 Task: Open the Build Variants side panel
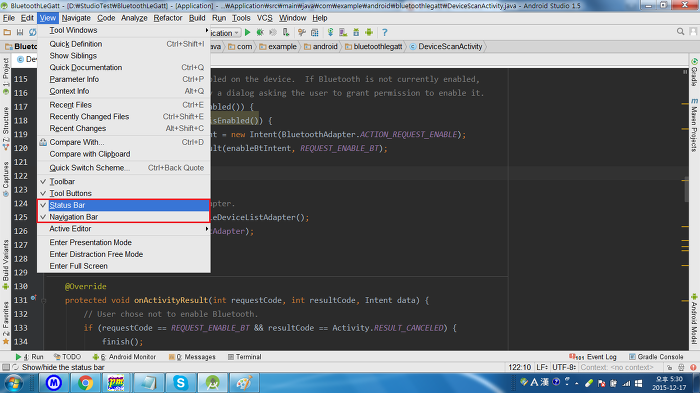(x=6, y=264)
